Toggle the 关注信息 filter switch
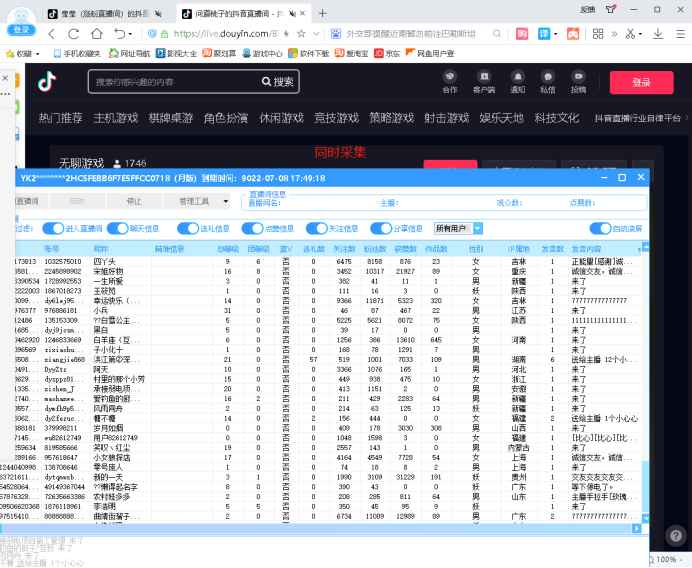Viewport: 692px width, 568px height. click(317, 228)
